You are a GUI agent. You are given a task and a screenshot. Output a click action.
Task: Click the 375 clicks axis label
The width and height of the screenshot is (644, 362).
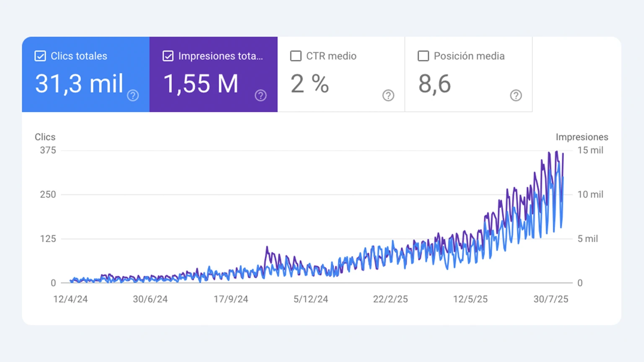pyautogui.click(x=48, y=150)
